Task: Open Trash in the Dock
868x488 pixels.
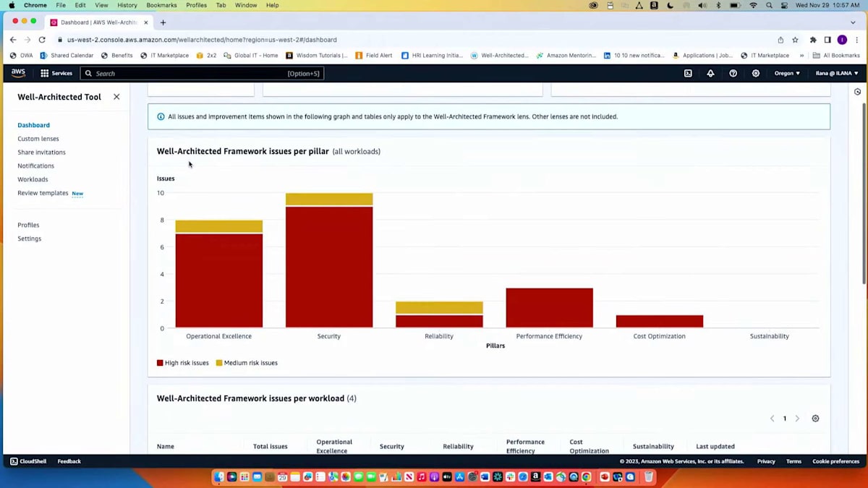Action: (x=649, y=477)
